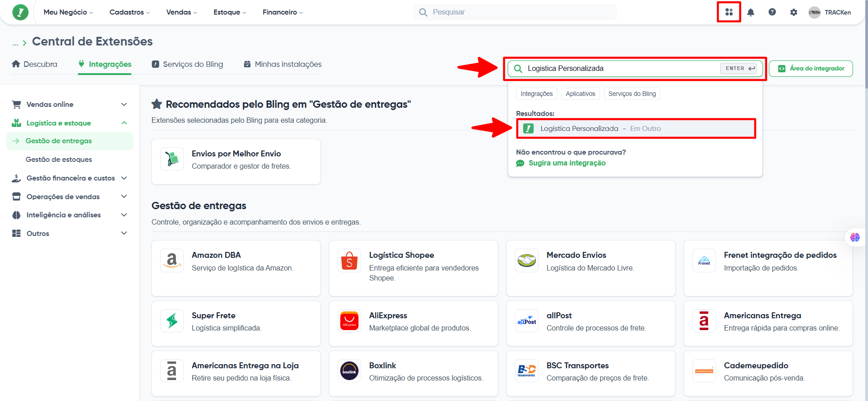Click the global Pesquisar search field

tap(515, 12)
